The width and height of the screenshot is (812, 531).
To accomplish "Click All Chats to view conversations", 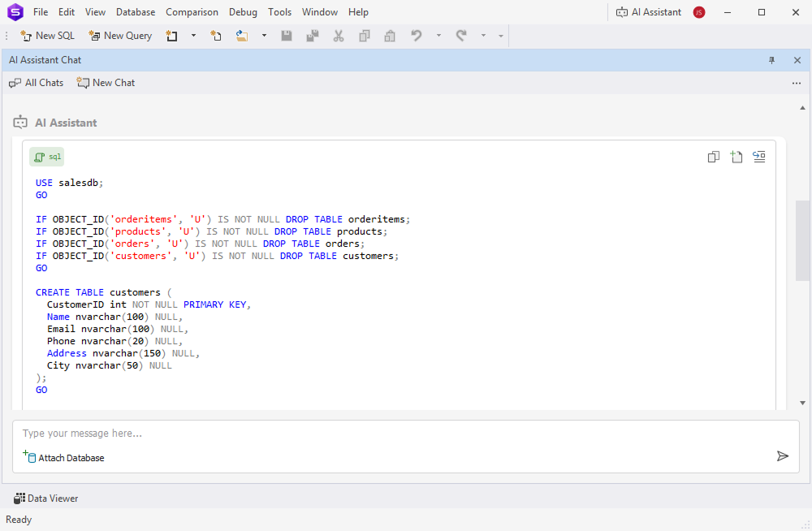I will (36, 82).
